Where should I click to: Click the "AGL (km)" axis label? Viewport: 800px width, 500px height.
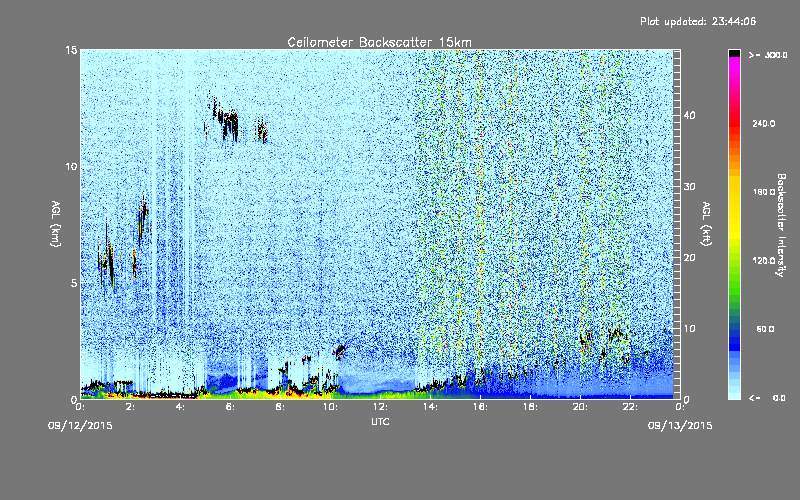coord(56,224)
